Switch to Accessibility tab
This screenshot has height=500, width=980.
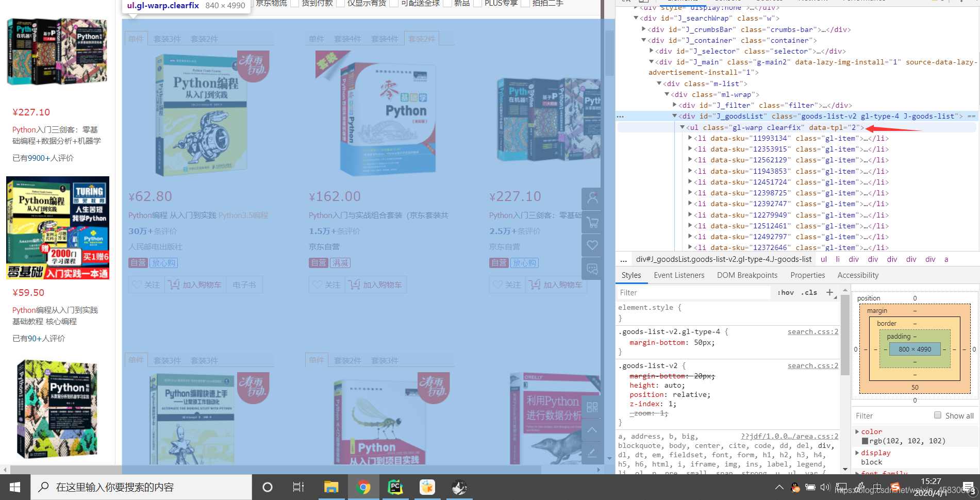858,275
